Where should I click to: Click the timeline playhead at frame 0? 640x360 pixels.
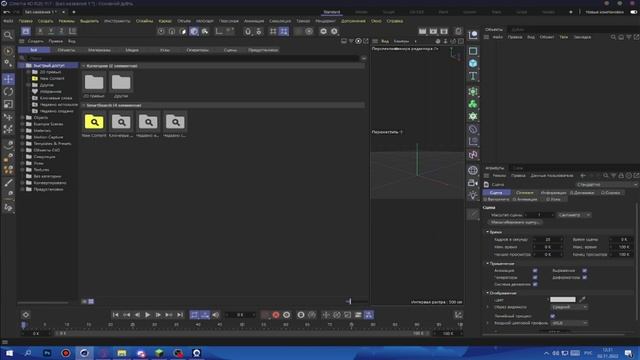point(23,324)
